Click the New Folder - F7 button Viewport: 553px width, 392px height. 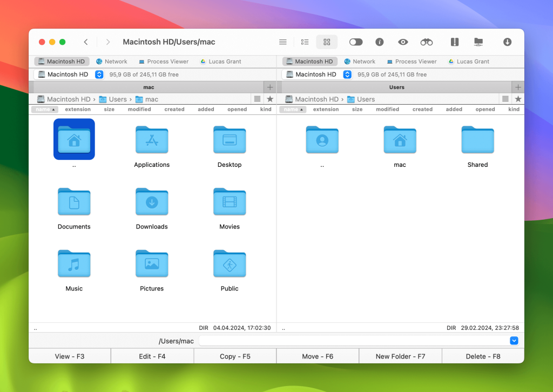point(400,356)
